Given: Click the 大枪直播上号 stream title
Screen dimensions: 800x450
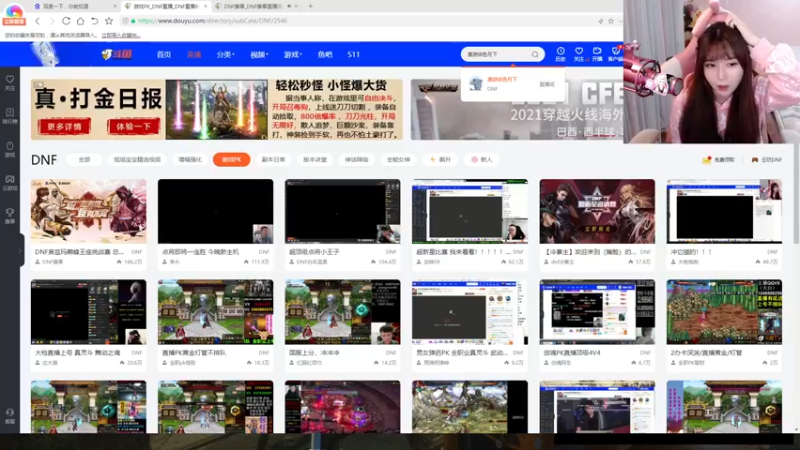Looking at the screenshot, I should pos(77,353).
